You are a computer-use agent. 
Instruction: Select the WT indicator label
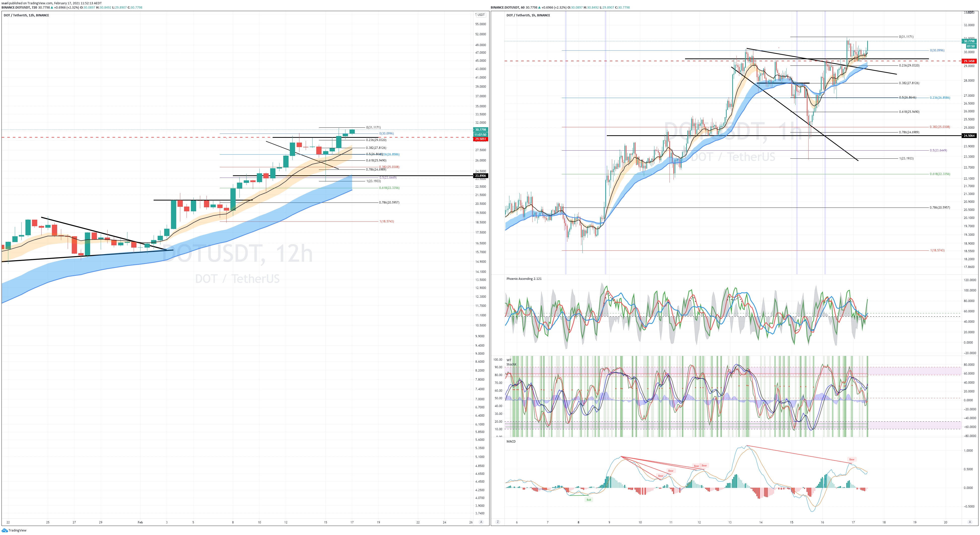(x=509, y=360)
